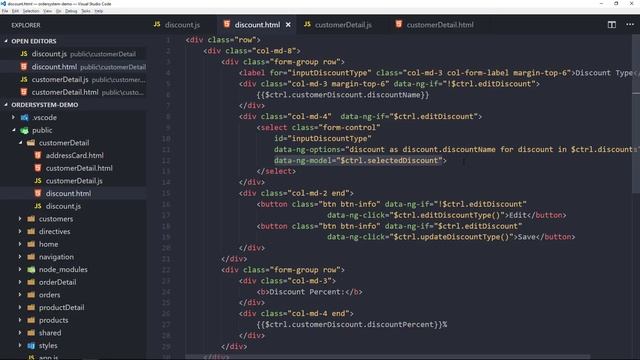
Task: Expand the node_modules folder arrow
Action: [x=20, y=269]
